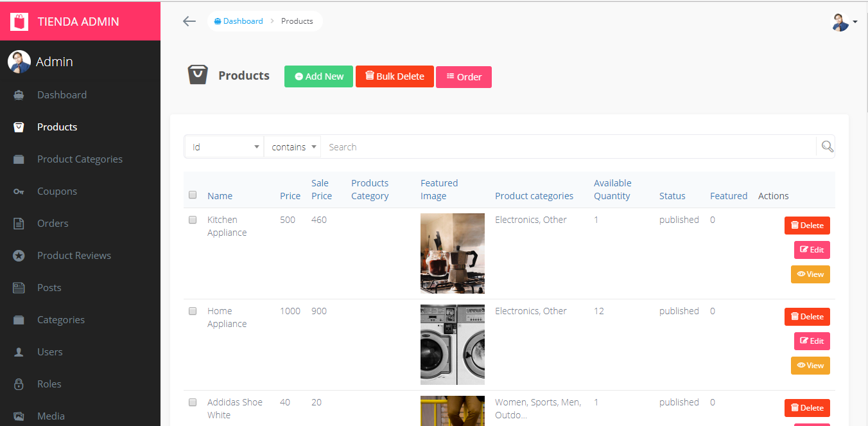Screen dimensions: 868x426
Task: Open the contains operator dropdown
Action: 292,147
